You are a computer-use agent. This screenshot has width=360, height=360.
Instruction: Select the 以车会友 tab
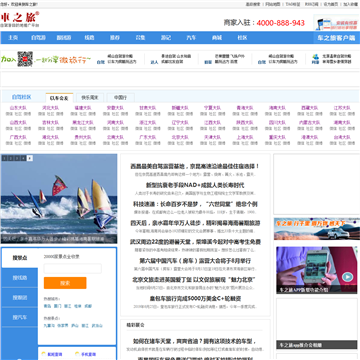[59, 98]
